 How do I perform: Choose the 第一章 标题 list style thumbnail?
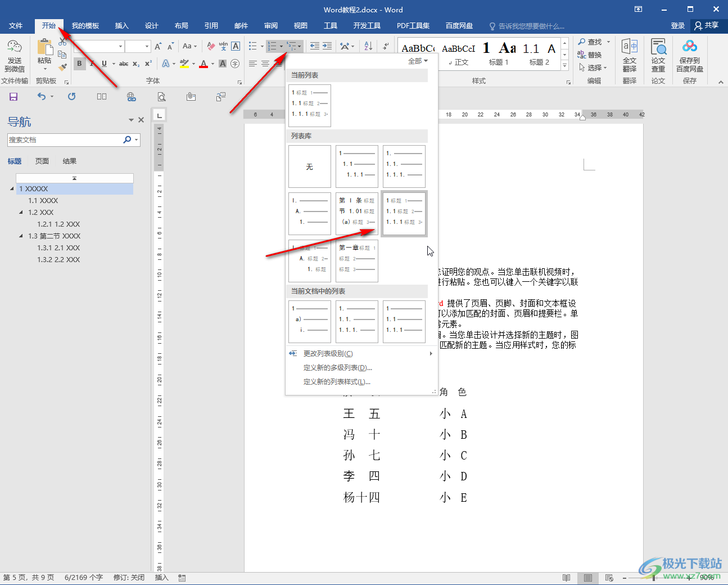coord(357,261)
